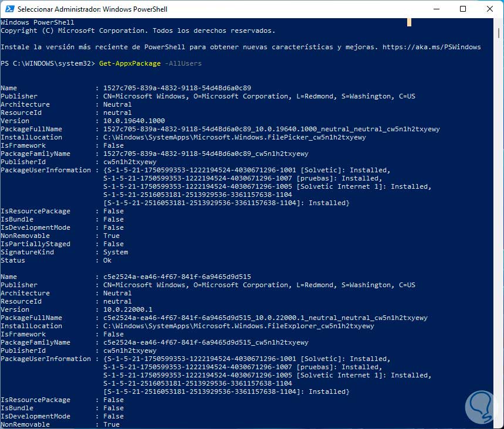This screenshot has width=504, height=429.
Task: Click PackageFullName ending 10.0.22000.1_neutral_neutral_cw5n1h2txyewy
Action: 265,318
